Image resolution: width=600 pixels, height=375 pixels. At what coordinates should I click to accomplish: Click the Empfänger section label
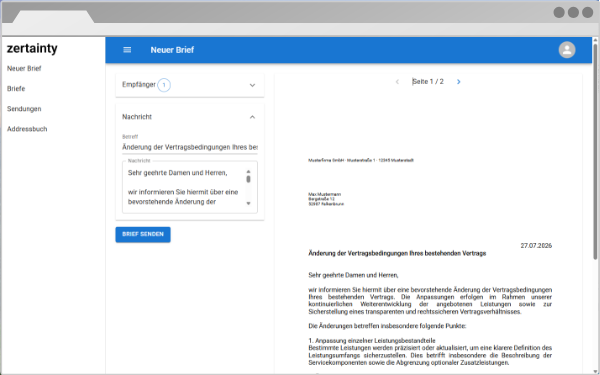tap(139, 85)
